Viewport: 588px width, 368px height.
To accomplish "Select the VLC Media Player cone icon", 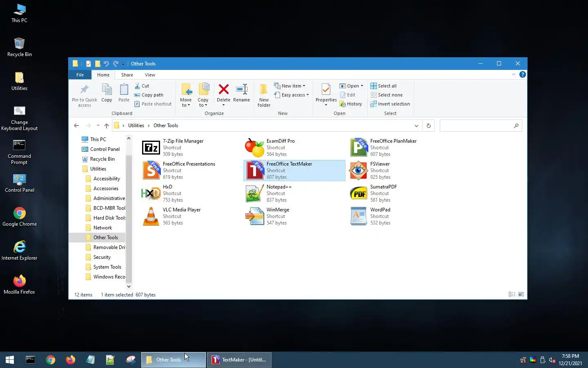I will (x=151, y=216).
